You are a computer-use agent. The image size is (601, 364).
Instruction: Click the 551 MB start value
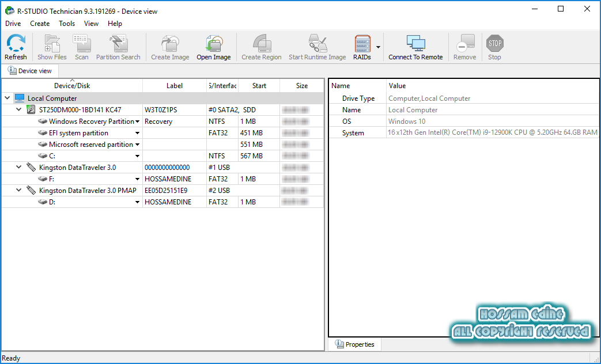pyautogui.click(x=251, y=145)
